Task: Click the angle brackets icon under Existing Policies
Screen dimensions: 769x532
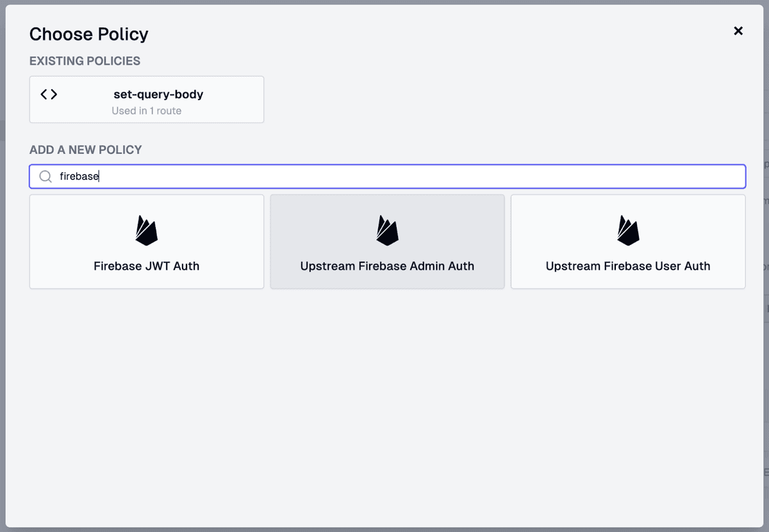Action: tap(49, 94)
